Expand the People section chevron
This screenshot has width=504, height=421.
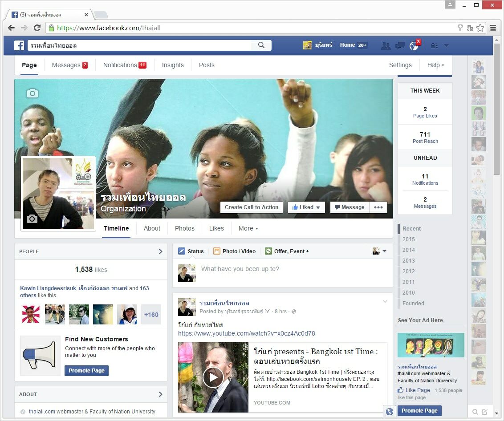click(x=160, y=251)
